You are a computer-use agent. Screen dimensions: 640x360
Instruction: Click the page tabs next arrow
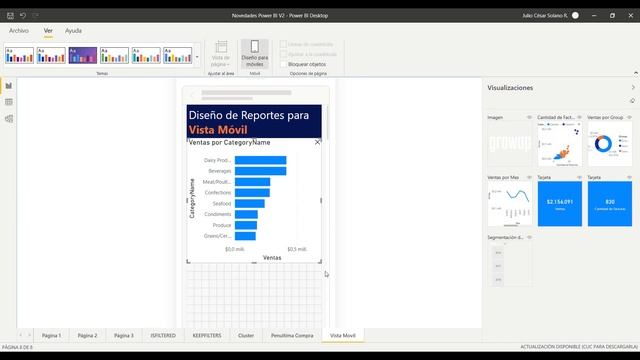(x=29, y=335)
